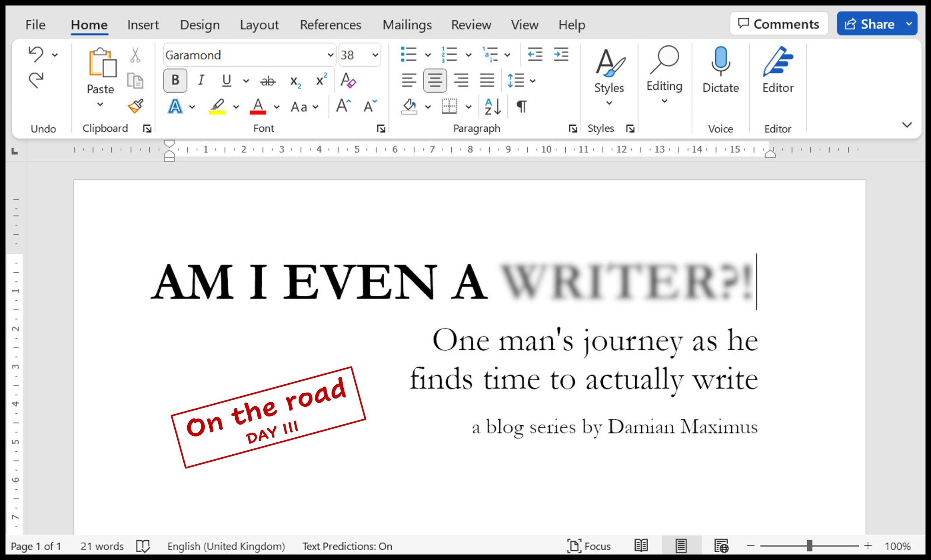Click the Strikethrough icon

pos(268,81)
